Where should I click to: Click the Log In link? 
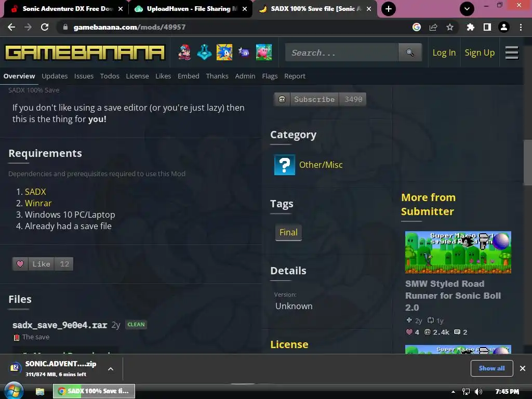pyautogui.click(x=444, y=52)
